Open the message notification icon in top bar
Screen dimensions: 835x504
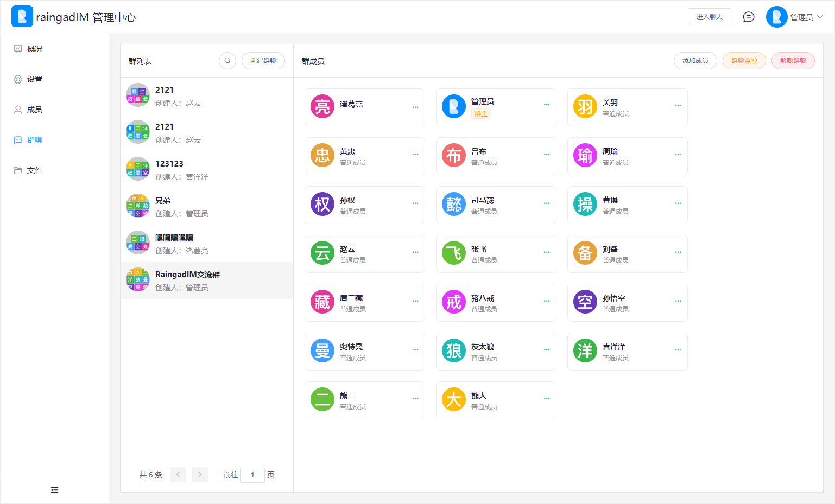coord(748,16)
